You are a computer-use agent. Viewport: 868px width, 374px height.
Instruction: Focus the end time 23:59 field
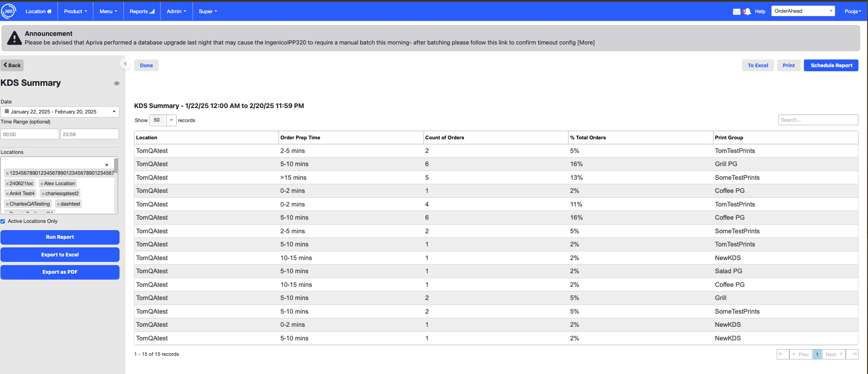[x=90, y=134]
